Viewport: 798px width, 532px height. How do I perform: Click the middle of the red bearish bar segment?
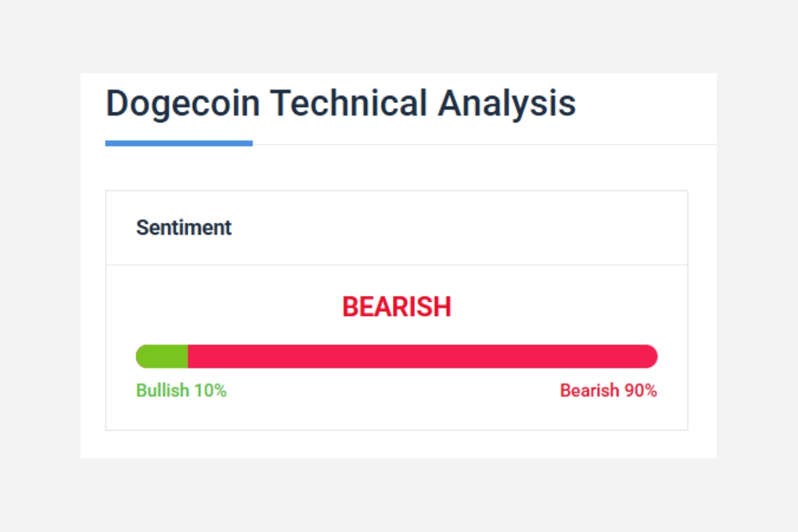pyautogui.click(x=422, y=356)
